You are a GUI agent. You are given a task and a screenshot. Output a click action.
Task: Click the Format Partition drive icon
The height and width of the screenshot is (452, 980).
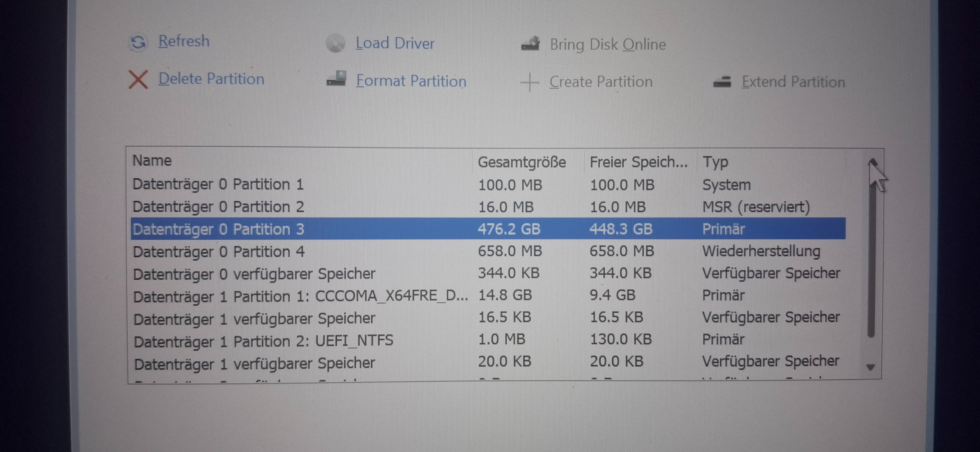(336, 79)
